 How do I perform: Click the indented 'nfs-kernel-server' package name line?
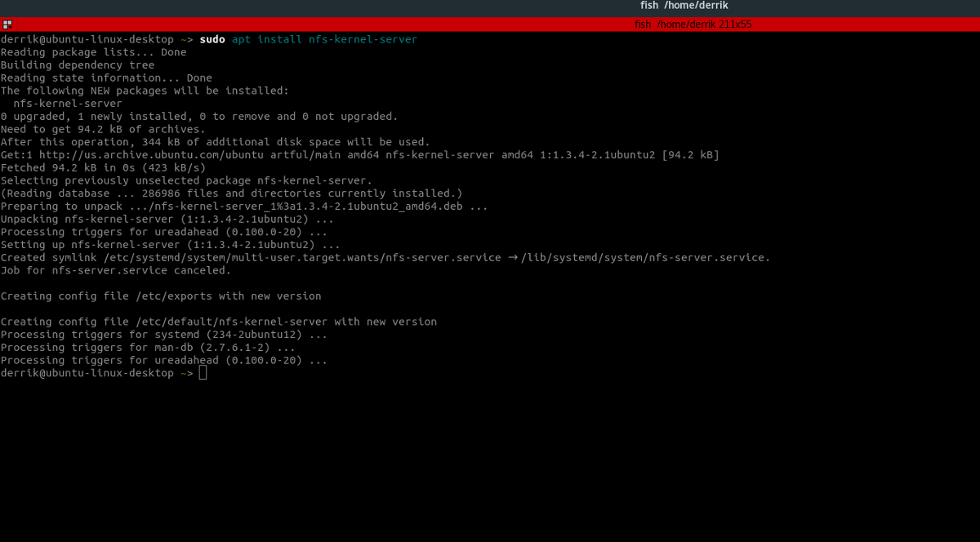[x=68, y=104]
